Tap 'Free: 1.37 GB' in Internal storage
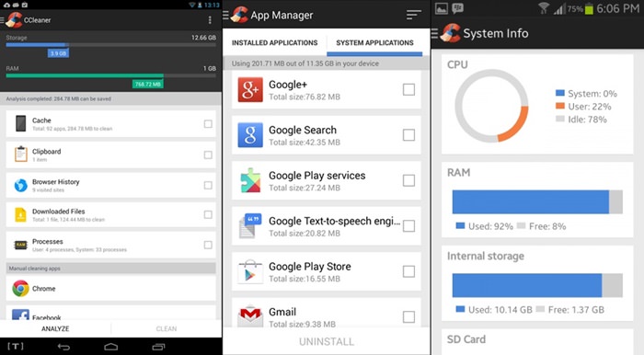Screen dimensions: 644x355 click(x=576, y=310)
